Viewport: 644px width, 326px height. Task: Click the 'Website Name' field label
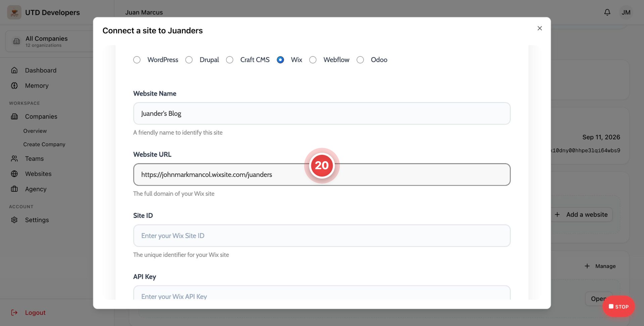coord(155,94)
